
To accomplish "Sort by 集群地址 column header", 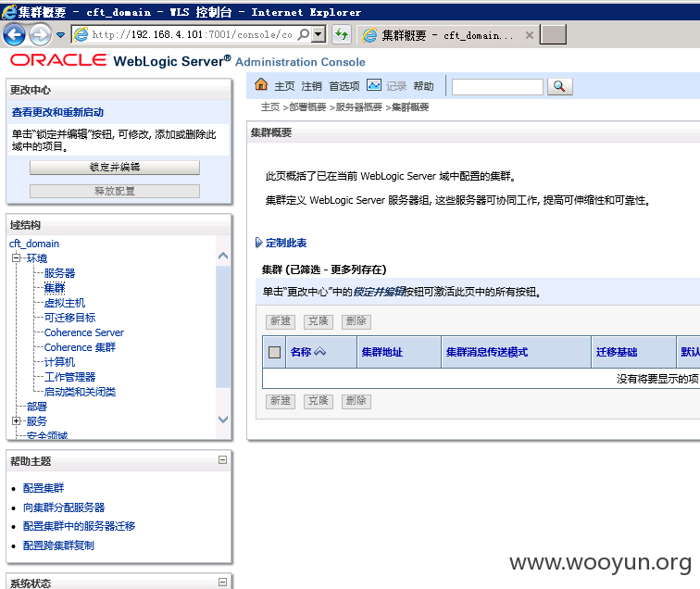I will [x=382, y=352].
